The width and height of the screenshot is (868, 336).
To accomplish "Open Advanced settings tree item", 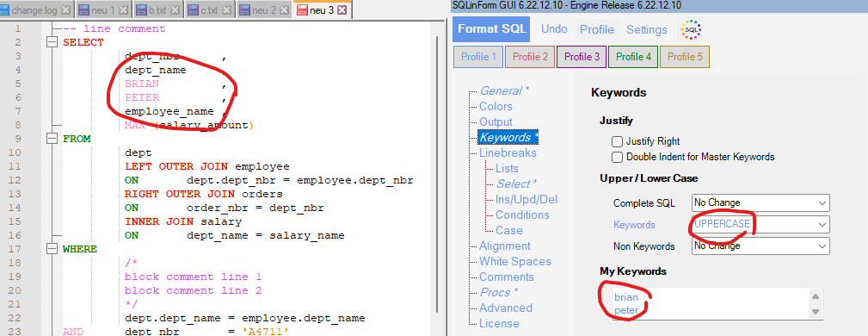I will [x=506, y=308].
